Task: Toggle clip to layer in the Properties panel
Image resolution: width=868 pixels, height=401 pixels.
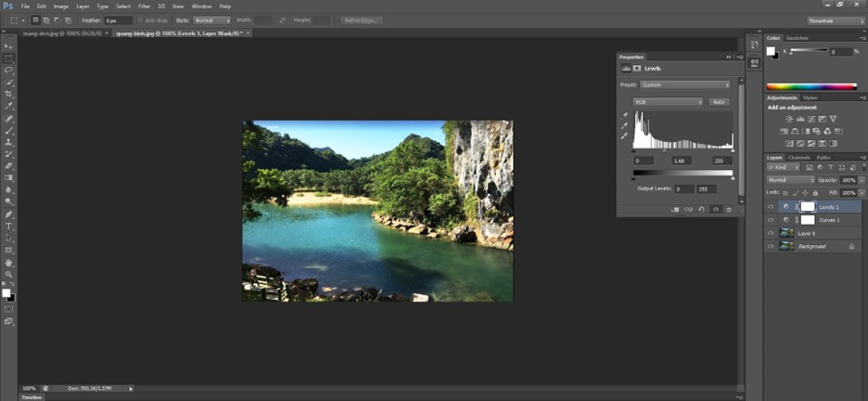Action: click(675, 210)
